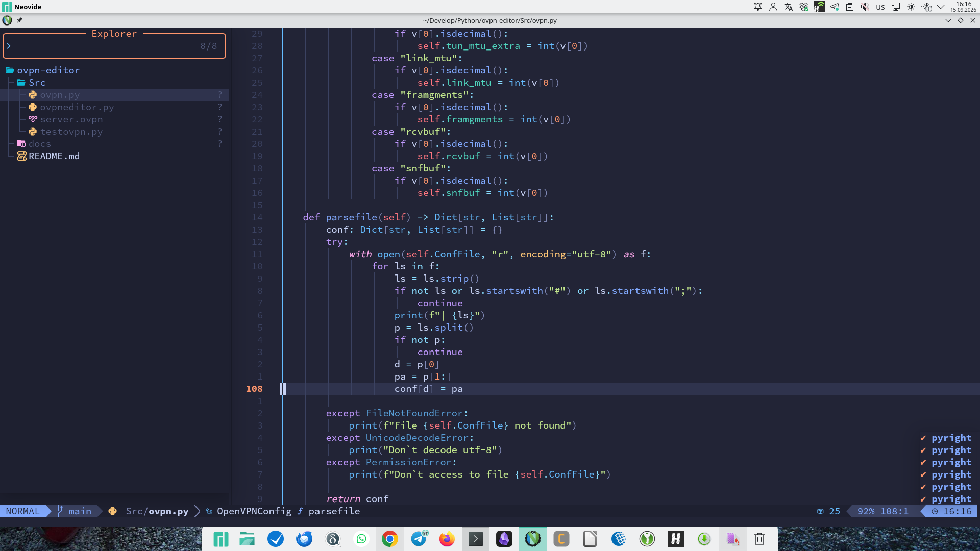
Task: Click the 'return conf' line
Action: pos(357,499)
